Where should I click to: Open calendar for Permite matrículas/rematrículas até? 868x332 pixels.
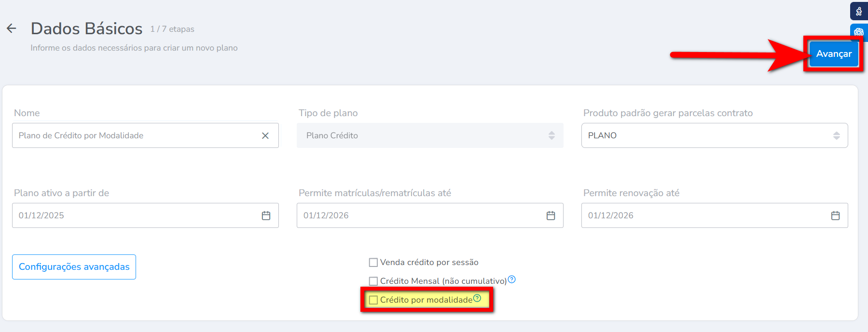click(x=551, y=215)
